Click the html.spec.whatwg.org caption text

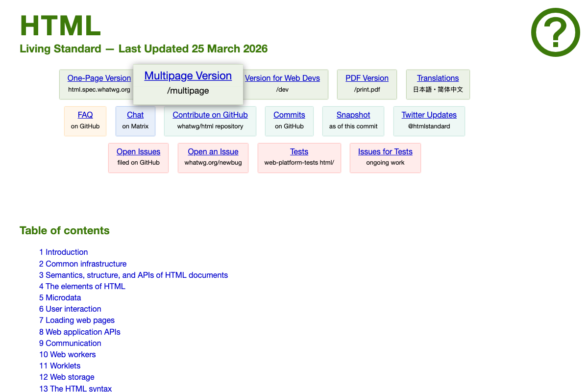pyautogui.click(x=99, y=90)
